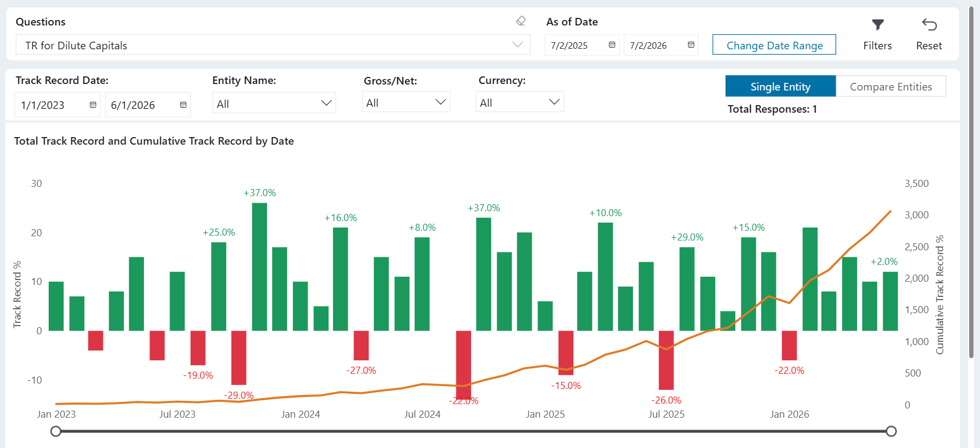Viewport: 980px width, 448px height.
Task: Click the Reset undo arrow icon
Action: point(929,24)
